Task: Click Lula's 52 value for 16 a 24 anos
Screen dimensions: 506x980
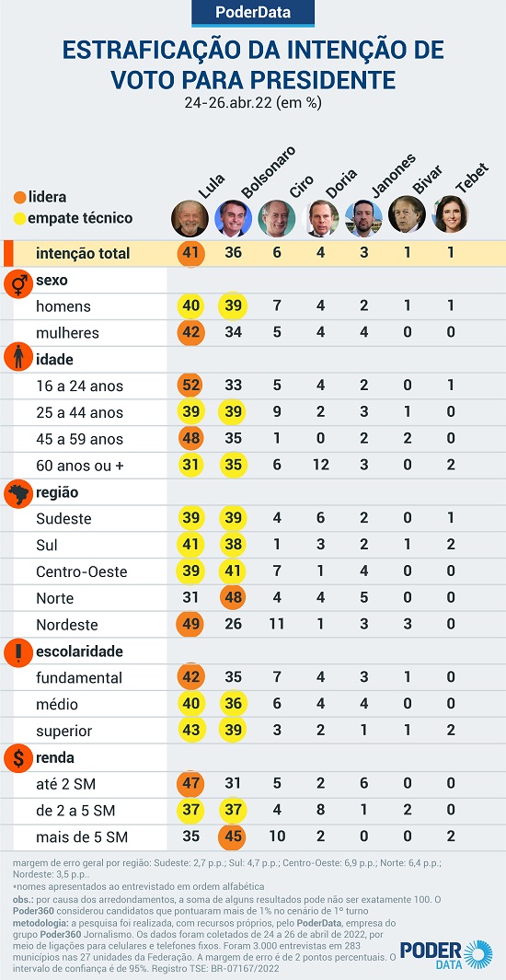Action: tap(190, 386)
